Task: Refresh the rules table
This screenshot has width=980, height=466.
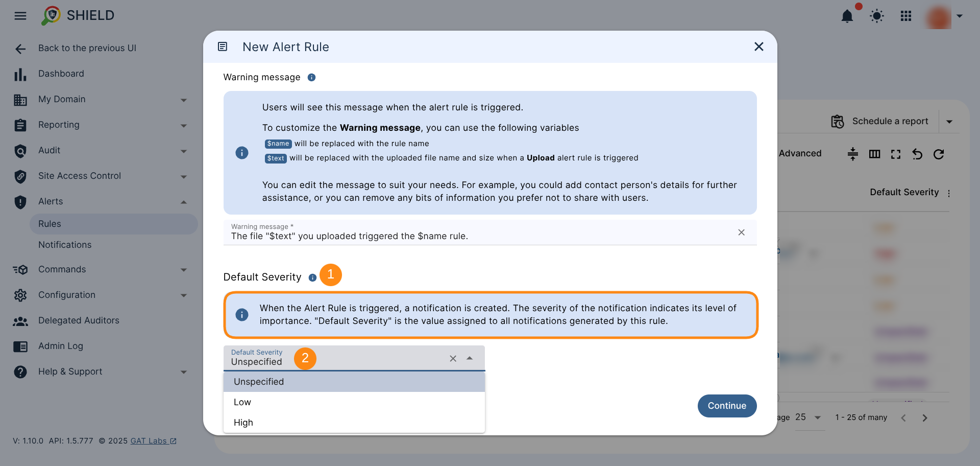Action: (939, 154)
